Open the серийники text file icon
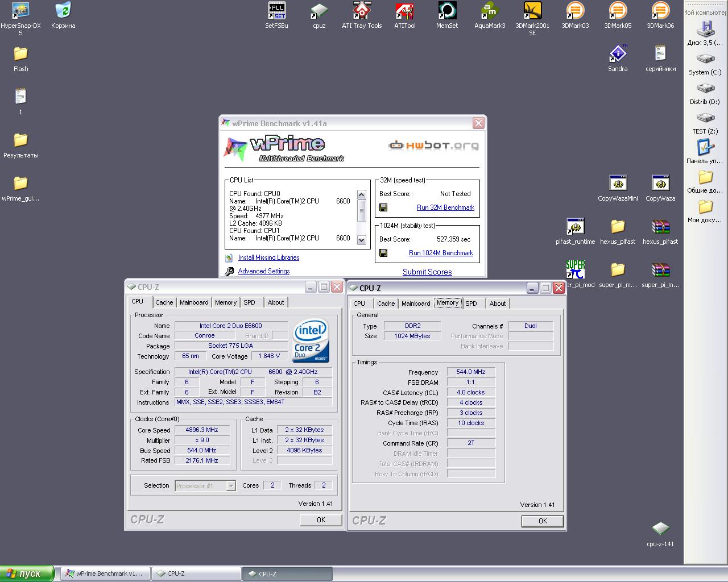Viewport: 728px width, 582px height. (x=660, y=53)
